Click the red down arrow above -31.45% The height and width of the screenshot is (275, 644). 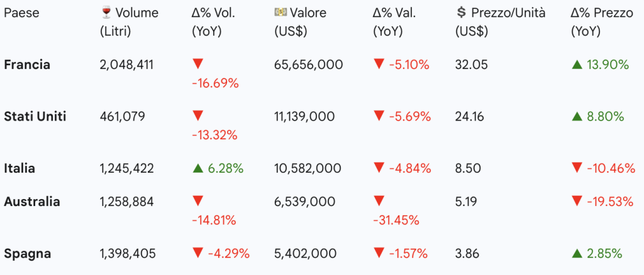pos(379,202)
